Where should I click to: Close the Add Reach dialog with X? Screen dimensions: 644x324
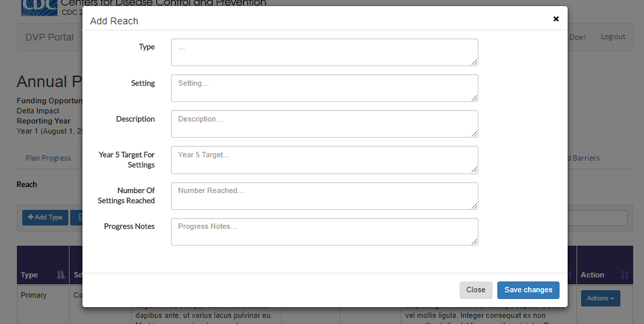556,19
